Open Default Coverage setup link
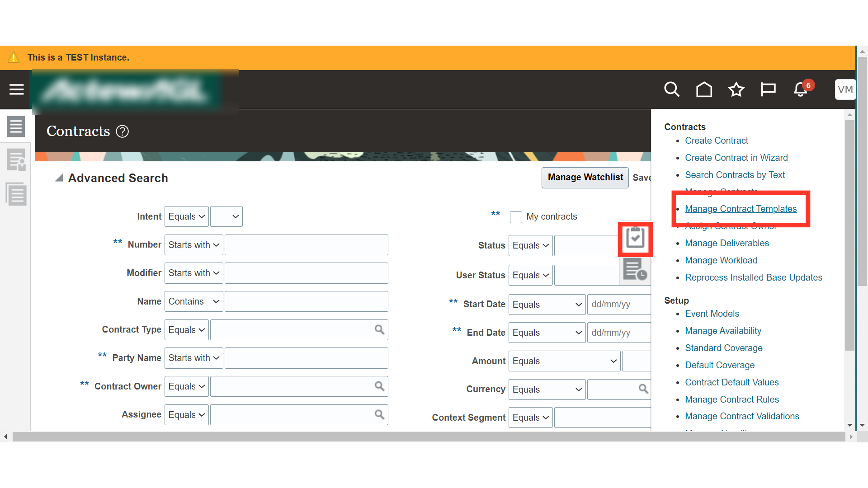Viewport: 868px width, 488px height. click(720, 365)
